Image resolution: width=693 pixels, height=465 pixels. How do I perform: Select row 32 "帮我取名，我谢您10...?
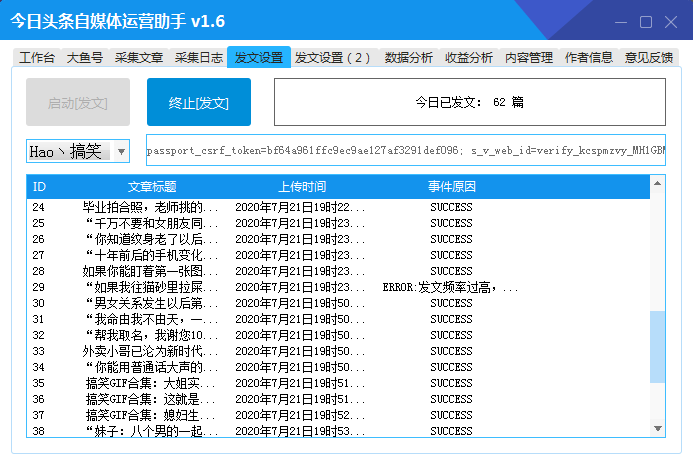(x=338, y=335)
